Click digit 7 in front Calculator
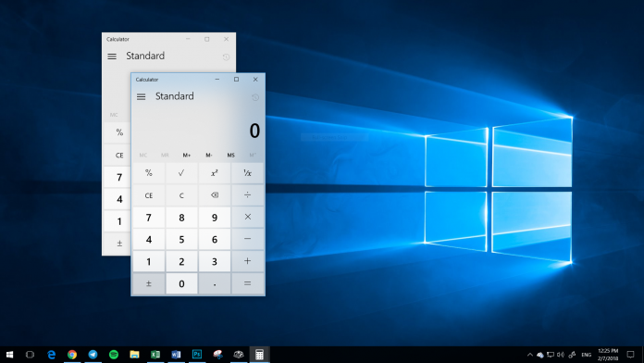The width and height of the screenshot is (644, 363). point(149,217)
